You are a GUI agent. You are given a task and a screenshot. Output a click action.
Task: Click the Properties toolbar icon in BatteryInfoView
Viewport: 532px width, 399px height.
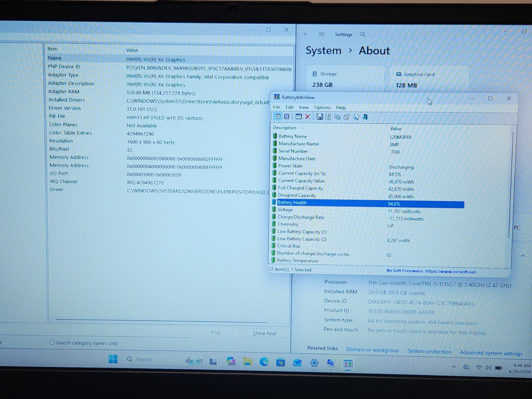click(347, 117)
